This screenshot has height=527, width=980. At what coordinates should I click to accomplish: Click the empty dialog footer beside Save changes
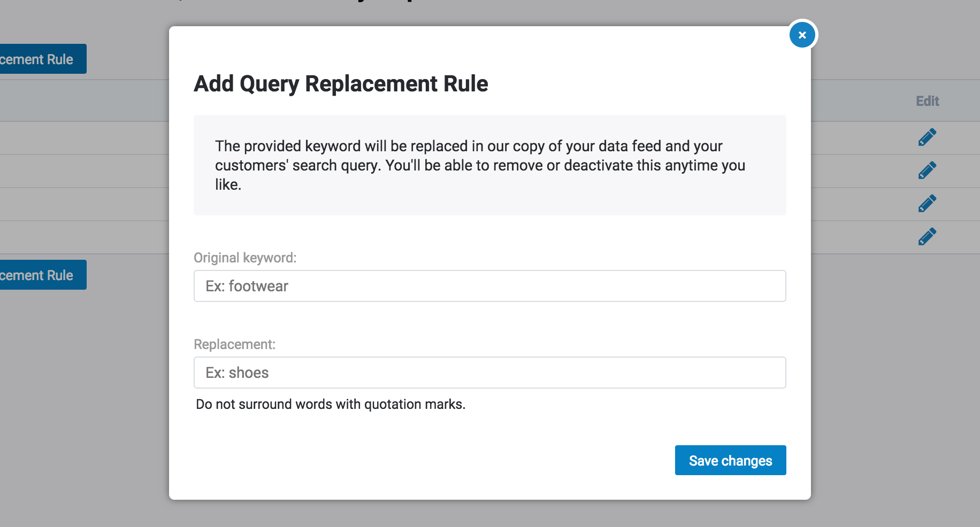click(428, 461)
